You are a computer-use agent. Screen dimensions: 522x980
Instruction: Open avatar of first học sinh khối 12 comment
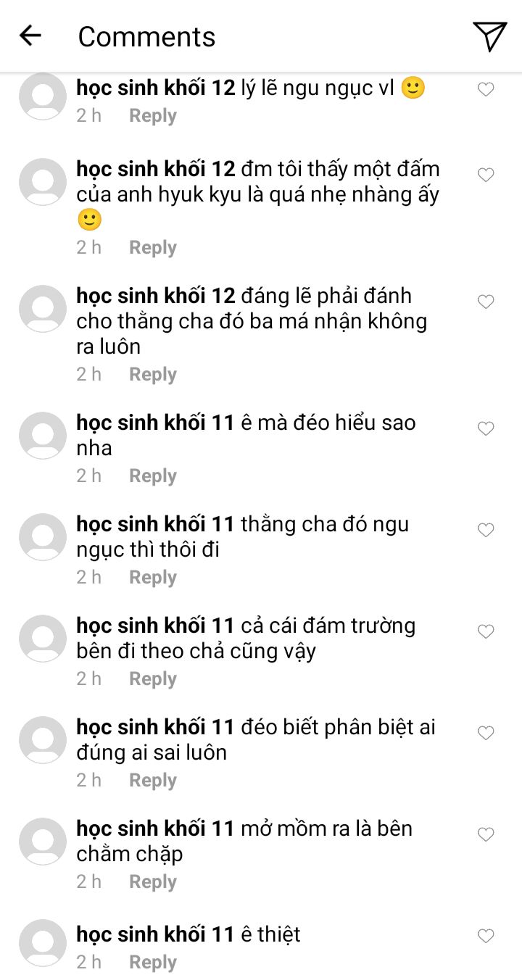click(43, 96)
